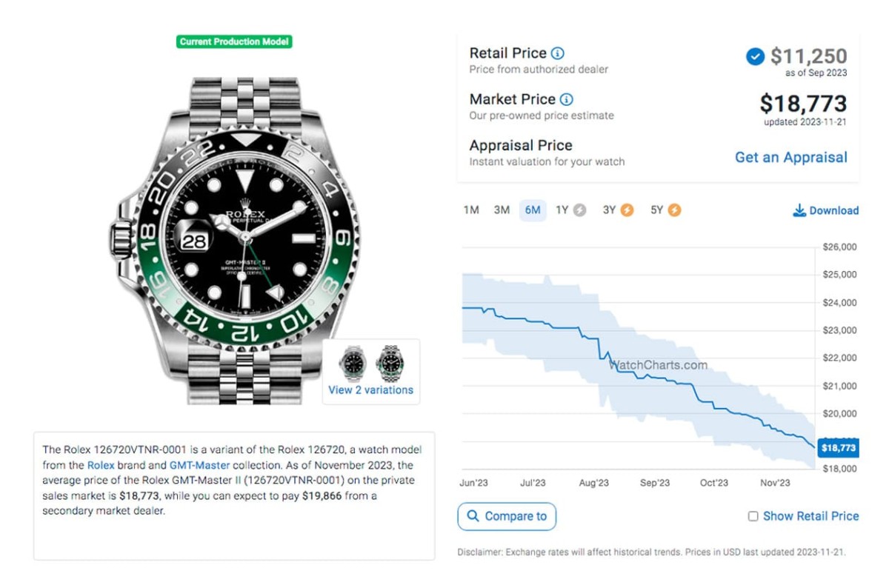Click the magnifier icon in Compare to
889x588 pixels.
471,516
